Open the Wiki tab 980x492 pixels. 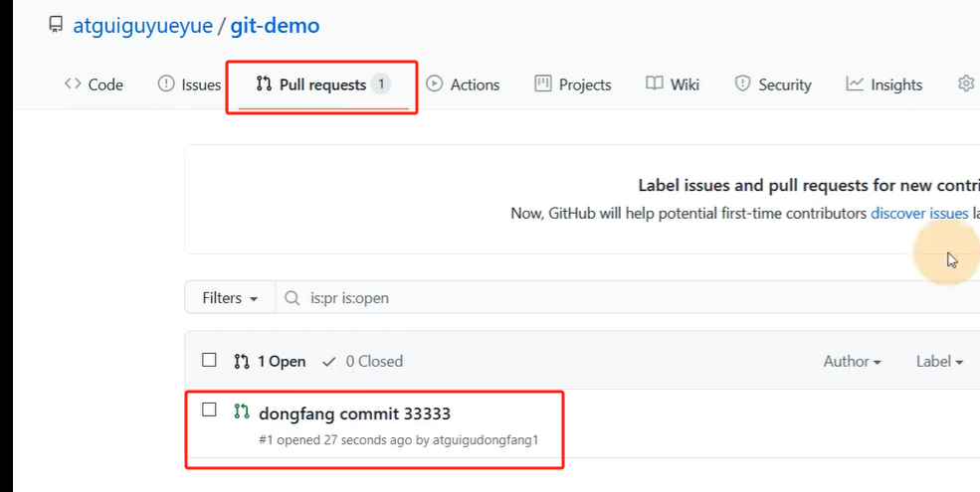tap(673, 84)
